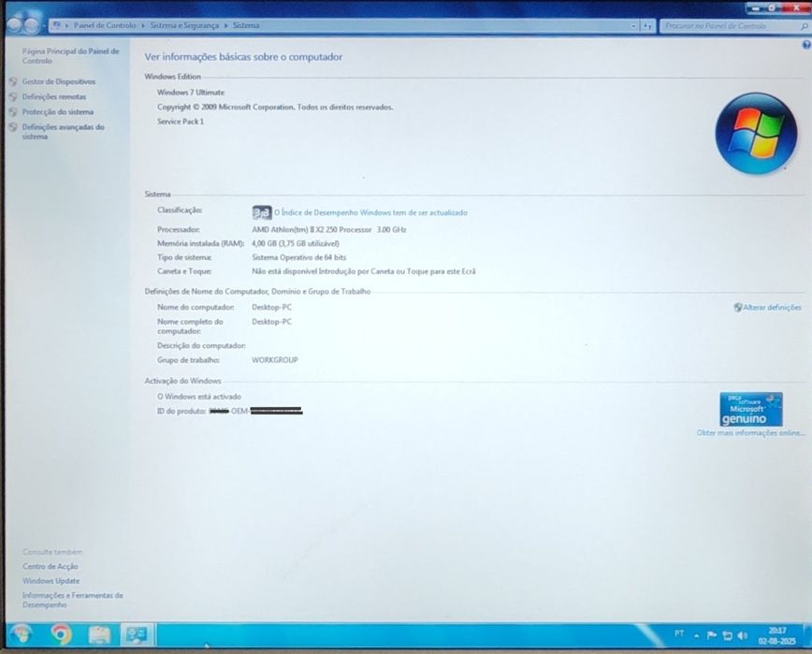Screen dimensions: 812x654
Task: Select Painel de Controlo in breadcrumb
Action: click(105, 25)
